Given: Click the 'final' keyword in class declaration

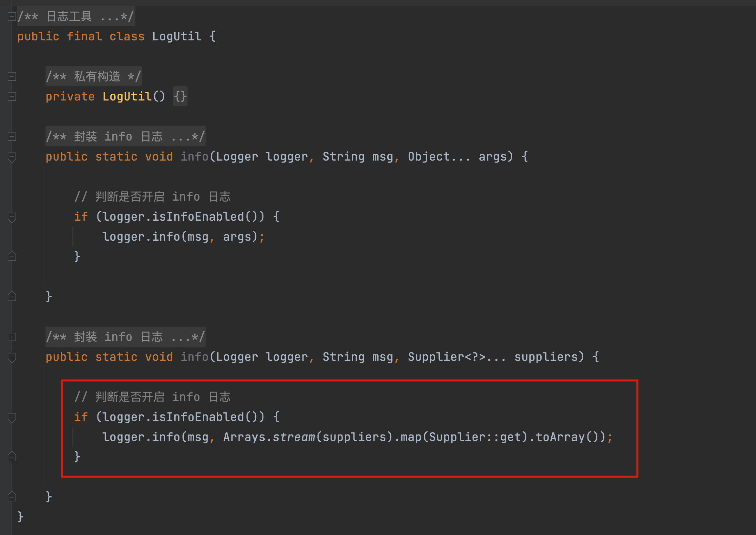Looking at the screenshot, I should [x=84, y=36].
